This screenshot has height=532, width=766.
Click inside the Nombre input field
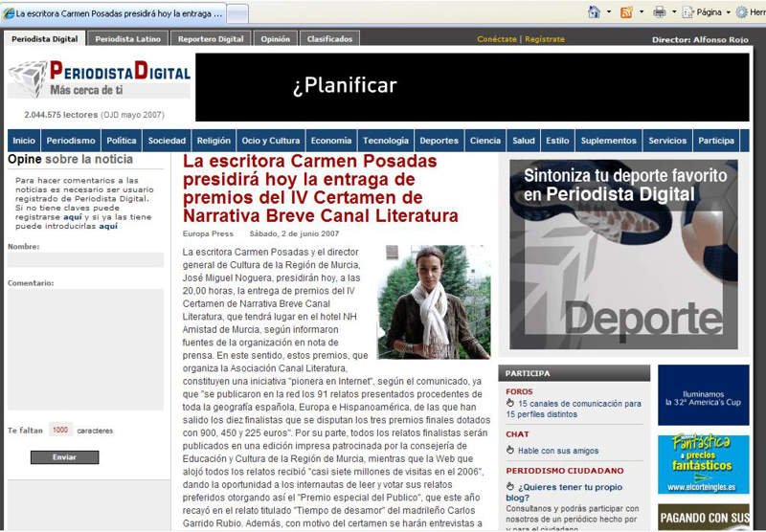click(85, 260)
